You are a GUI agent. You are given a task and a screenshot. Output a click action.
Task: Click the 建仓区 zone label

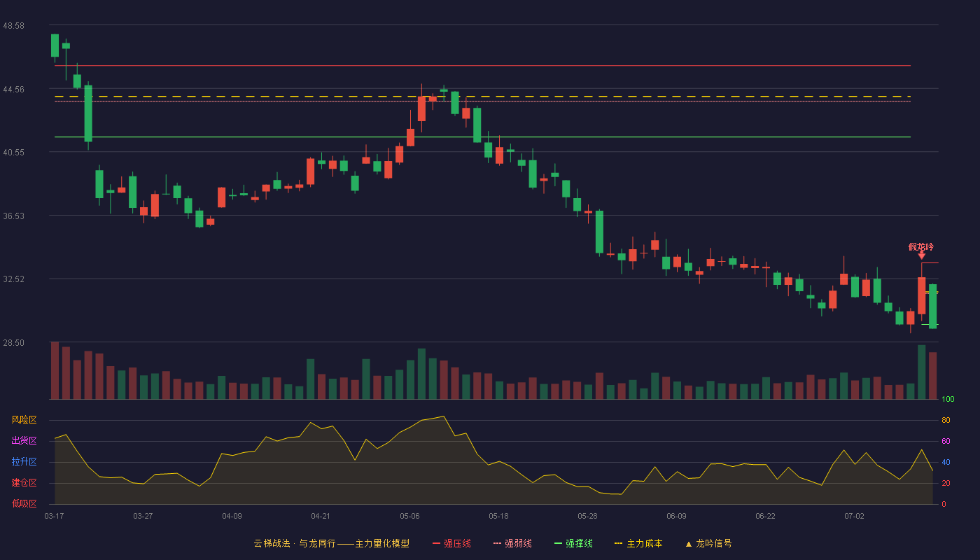click(24, 483)
